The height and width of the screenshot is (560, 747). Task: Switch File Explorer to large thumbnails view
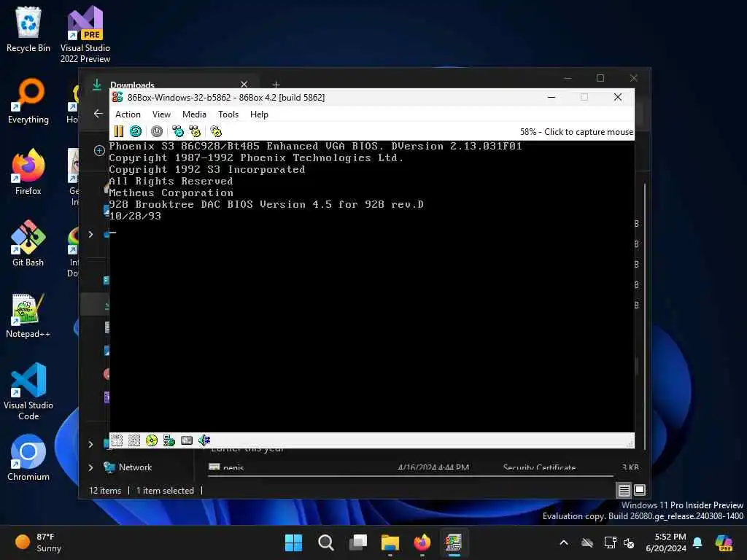click(640, 490)
